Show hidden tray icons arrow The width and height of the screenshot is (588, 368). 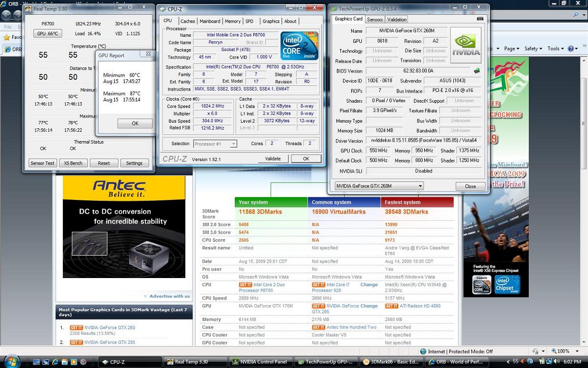[x=508, y=362]
